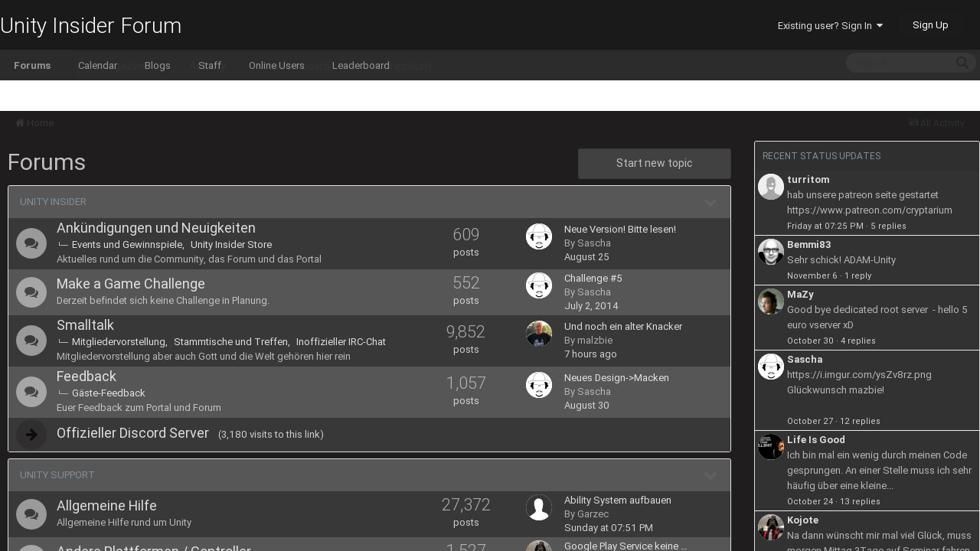Screen dimensions: 980x551
Task: Open Garzec author link
Action: pyautogui.click(x=593, y=514)
